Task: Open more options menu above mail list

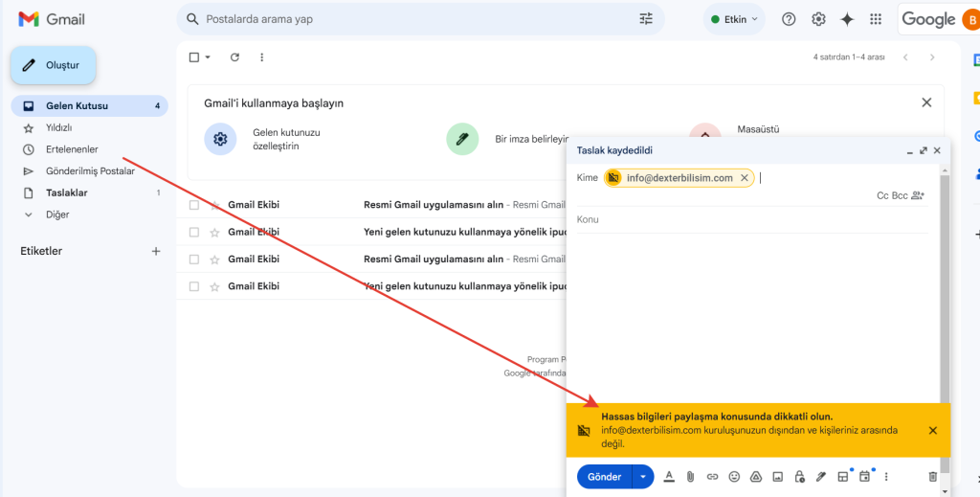Action: [262, 57]
